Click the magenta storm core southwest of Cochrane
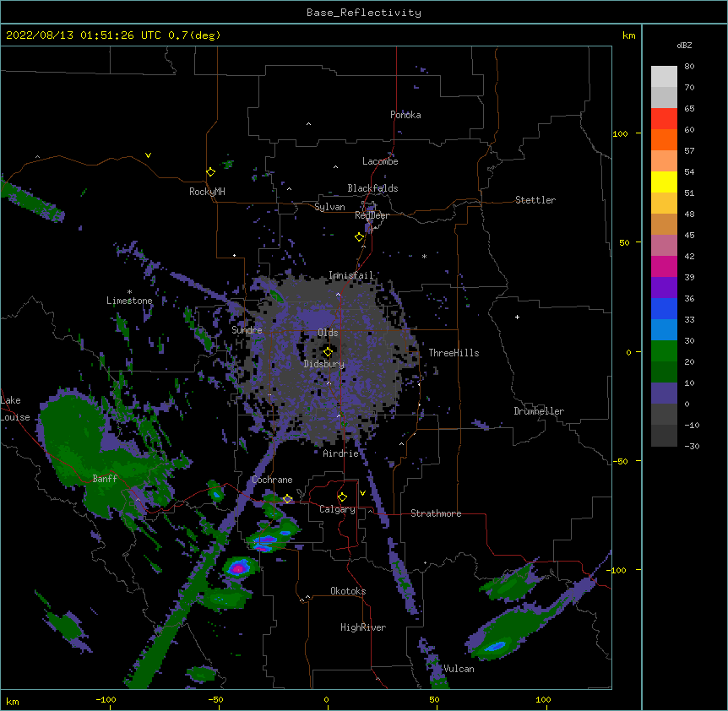Screen dimensions: 728x711 pyautogui.click(x=238, y=568)
